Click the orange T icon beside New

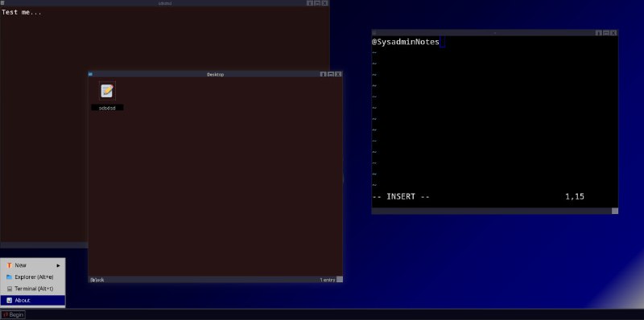pyautogui.click(x=9, y=265)
